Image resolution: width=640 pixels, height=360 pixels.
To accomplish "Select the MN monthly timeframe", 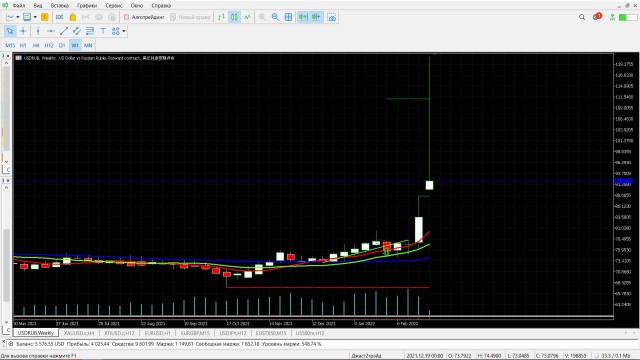I will click(x=88, y=45).
